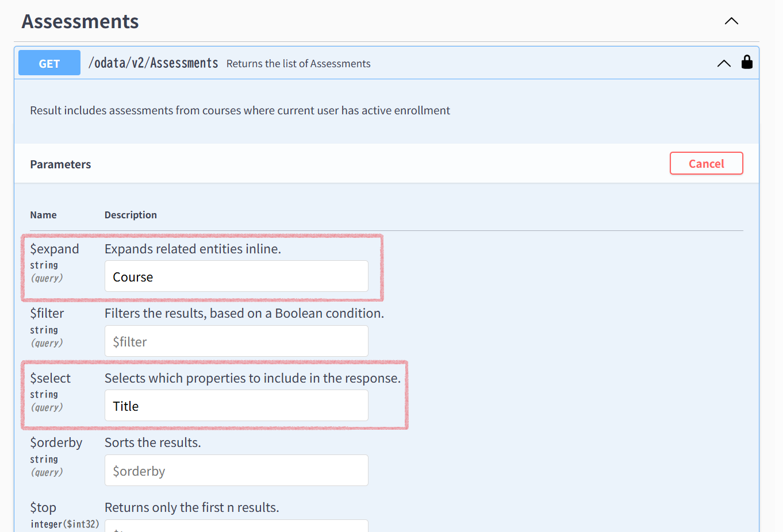Click the GET method badge
The image size is (783, 532).
(49, 63)
